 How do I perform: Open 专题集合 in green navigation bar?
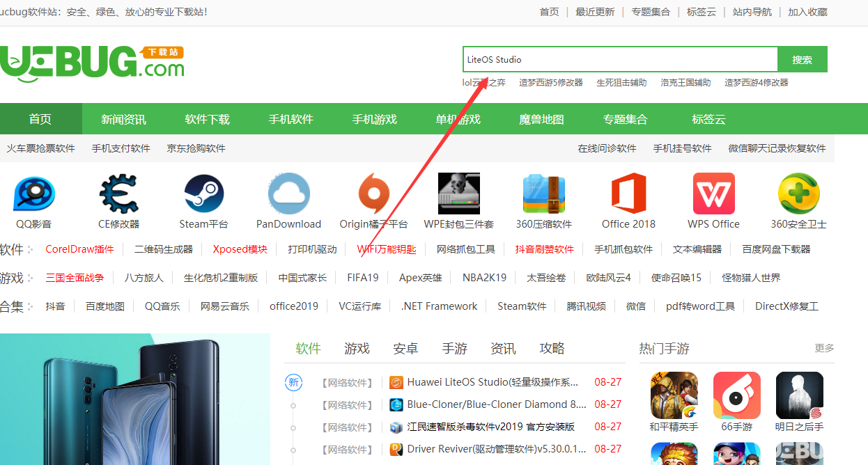pyautogui.click(x=626, y=119)
